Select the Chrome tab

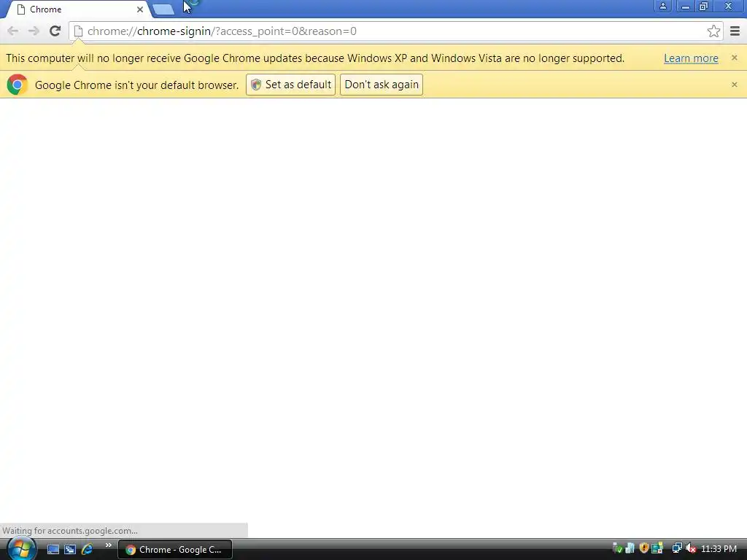pyautogui.click(x=79, y=9)
